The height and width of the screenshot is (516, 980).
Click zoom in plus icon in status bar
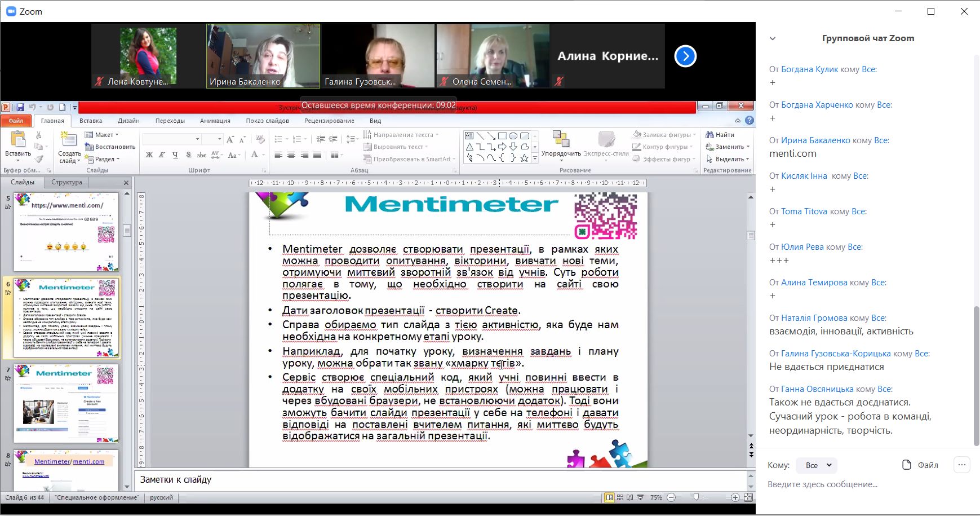[735, 497]
